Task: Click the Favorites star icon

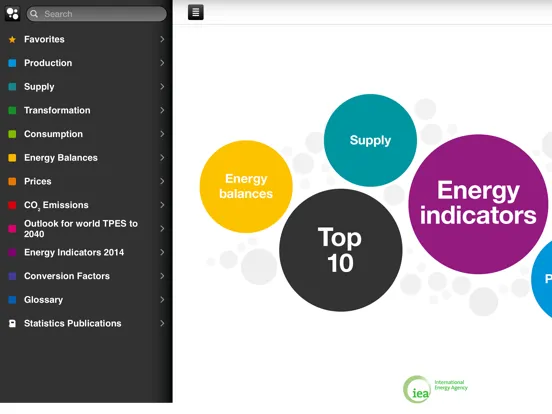Action: click(12, 39)
